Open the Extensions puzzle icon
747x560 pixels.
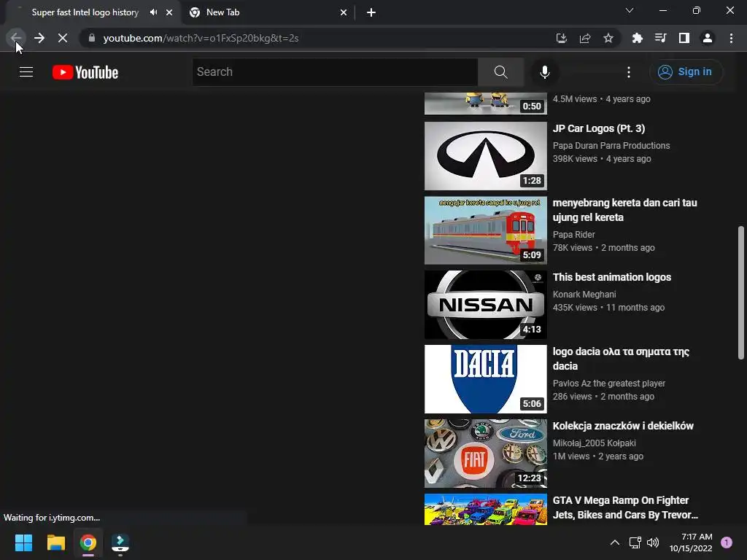click(637, 38)
